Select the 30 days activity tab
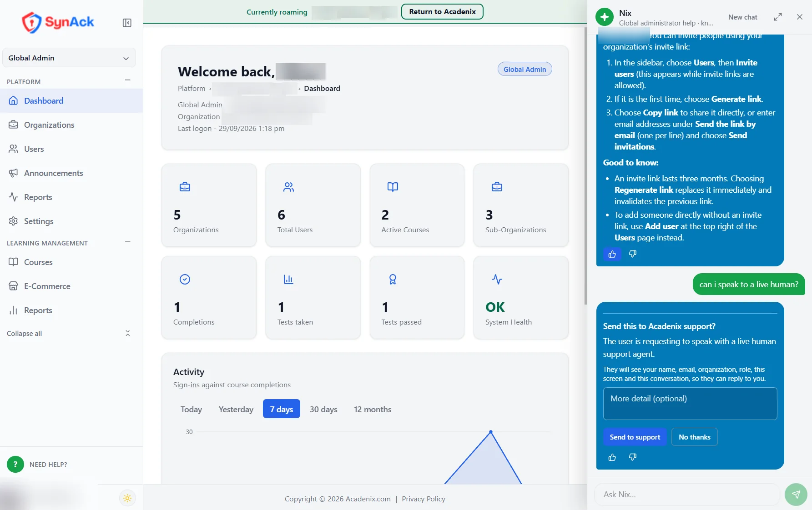The width and height of the screenshot is (812, 510). click(323, 409)
